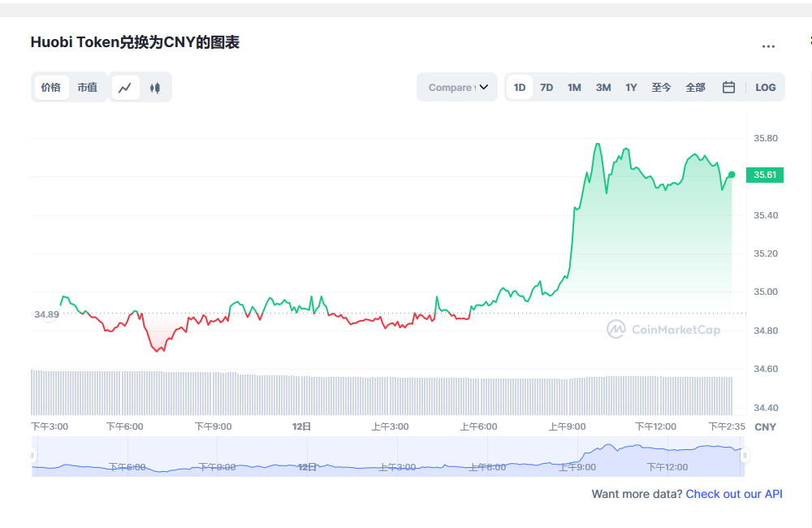This screenshot has height=528, width=812.
Task: Click the green 35.61 current price label
Action: [x=765, y=175]
